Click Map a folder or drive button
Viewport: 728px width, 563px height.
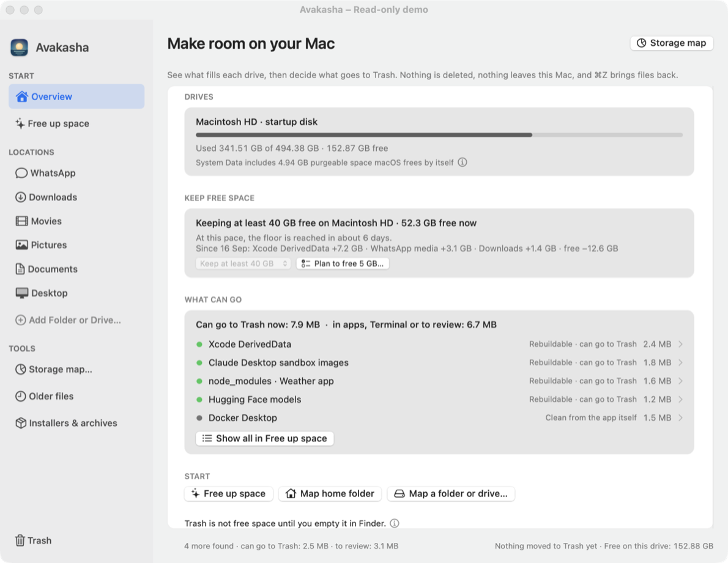pyautogui.click(x=451, y=493)
